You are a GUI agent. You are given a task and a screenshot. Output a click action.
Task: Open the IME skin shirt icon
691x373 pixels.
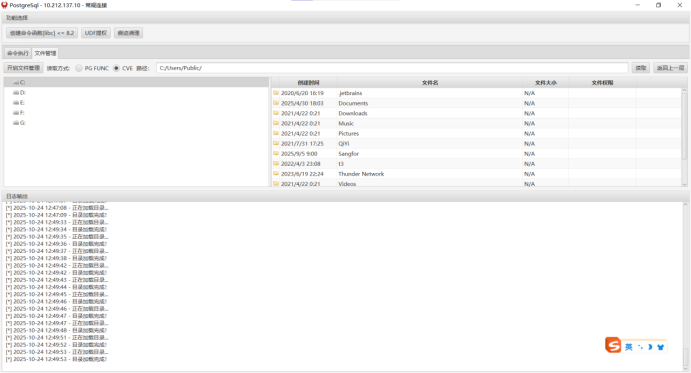(x=660, y=347)
